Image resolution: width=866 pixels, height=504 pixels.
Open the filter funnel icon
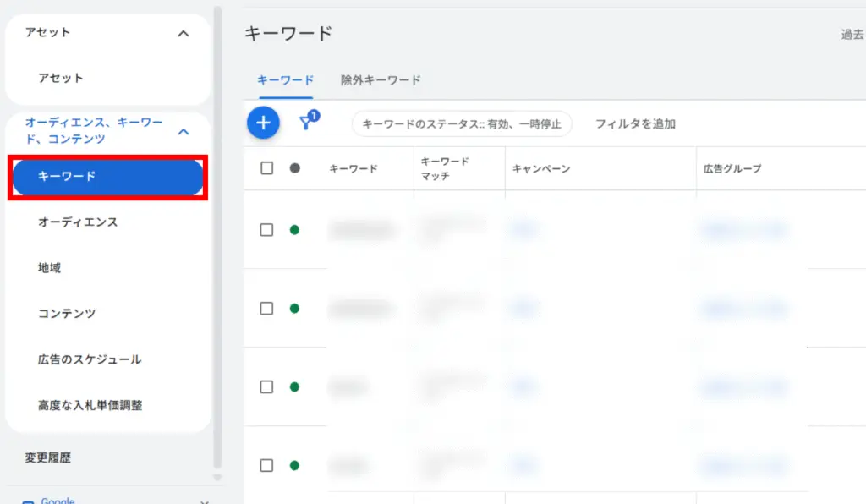pyautogui.click(x=307, y=123)
